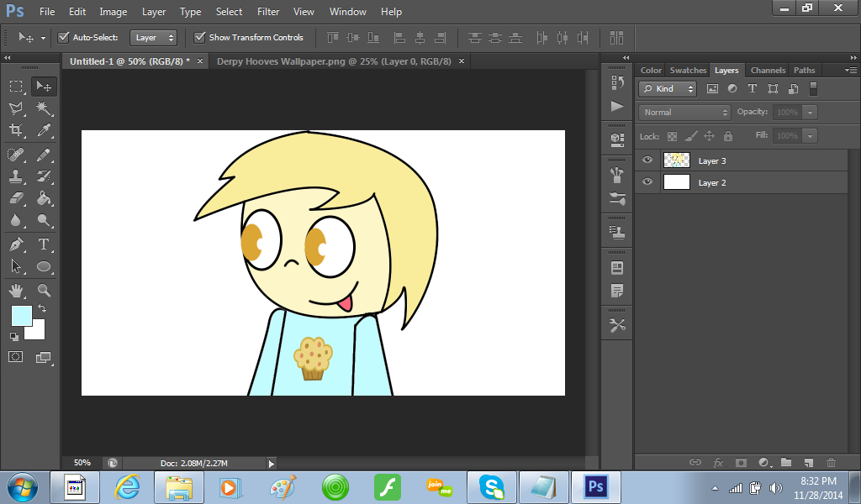Select the Crop tool

click(16, 130)
